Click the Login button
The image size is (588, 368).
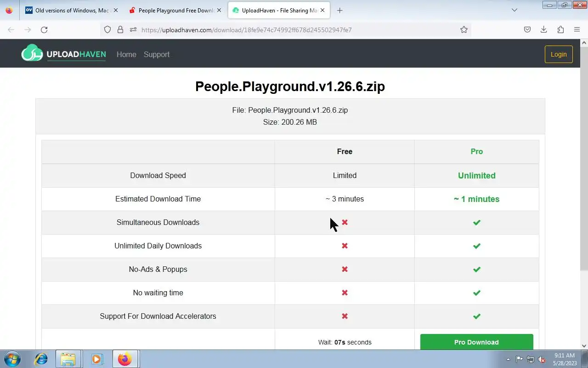[x=559, y=54]
